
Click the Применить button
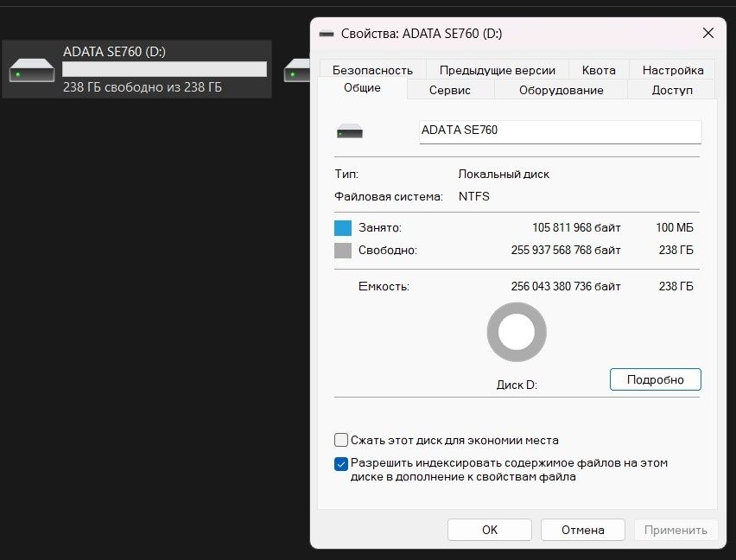(676, 530)
